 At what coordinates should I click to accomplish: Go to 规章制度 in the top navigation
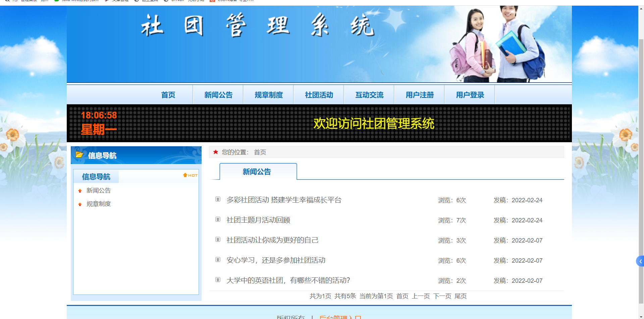269,95
